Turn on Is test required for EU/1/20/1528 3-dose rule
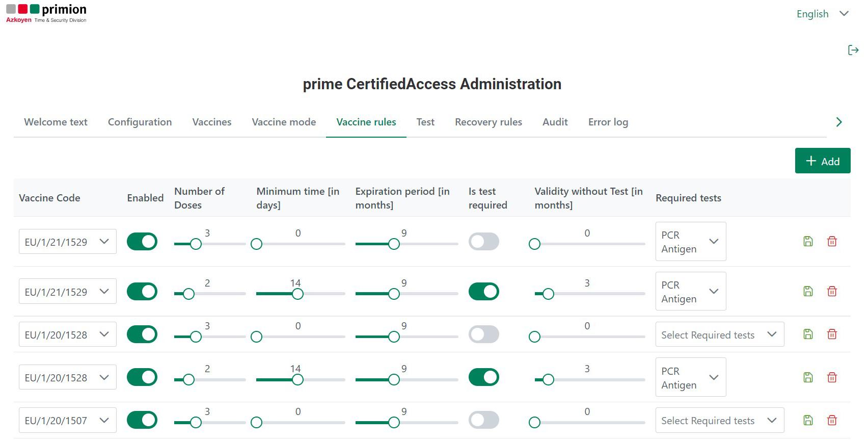868x440 pixels. coord(484,334)
